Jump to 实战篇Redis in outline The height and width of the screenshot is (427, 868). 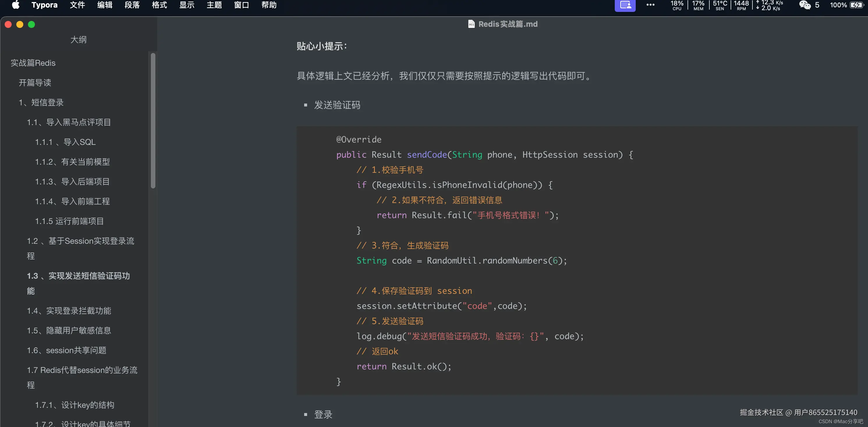(33, 63)
